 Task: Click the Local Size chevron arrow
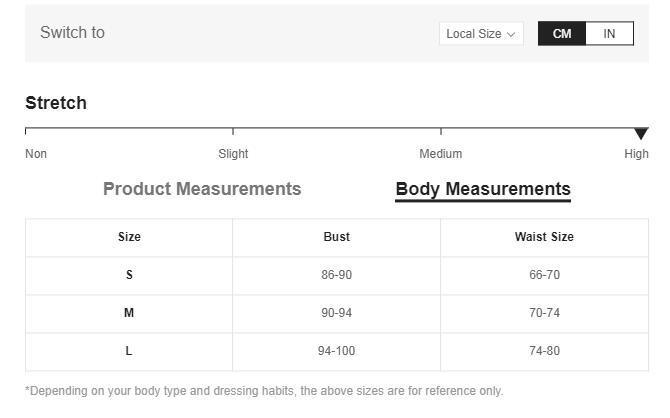pyautogui.click(x=511, y=35)
